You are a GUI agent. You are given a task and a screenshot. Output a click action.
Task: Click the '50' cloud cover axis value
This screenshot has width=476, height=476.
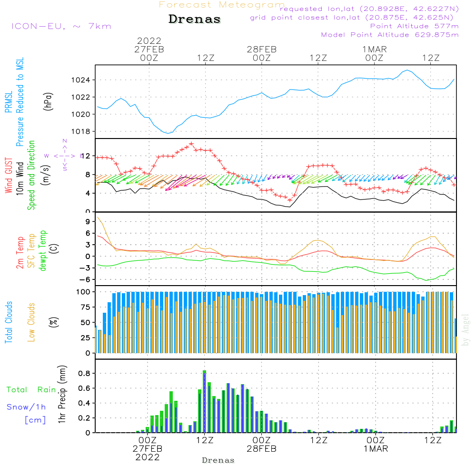pyautogui.click(x=86, y=323)
